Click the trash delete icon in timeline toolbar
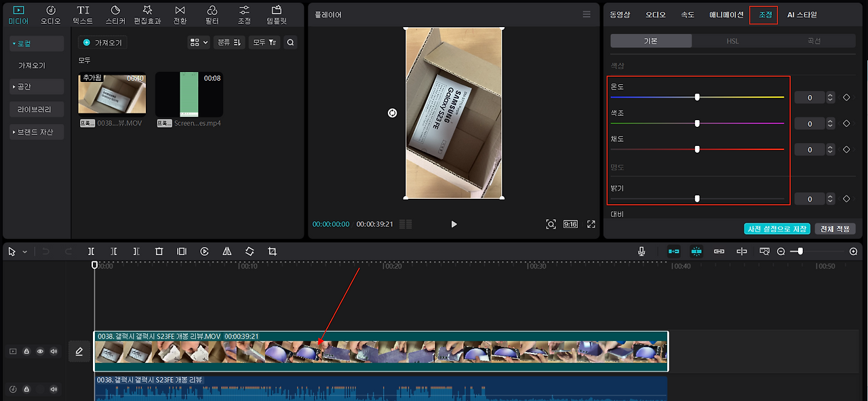Image resolution: width=868 pixels, height=401 pixels. tap(159, 251)
